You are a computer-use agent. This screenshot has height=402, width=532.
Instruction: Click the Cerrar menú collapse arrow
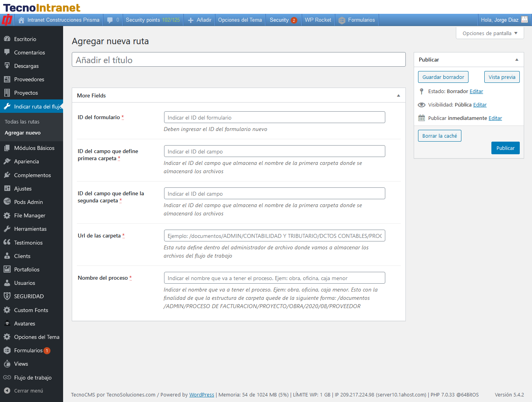(7, 391)
